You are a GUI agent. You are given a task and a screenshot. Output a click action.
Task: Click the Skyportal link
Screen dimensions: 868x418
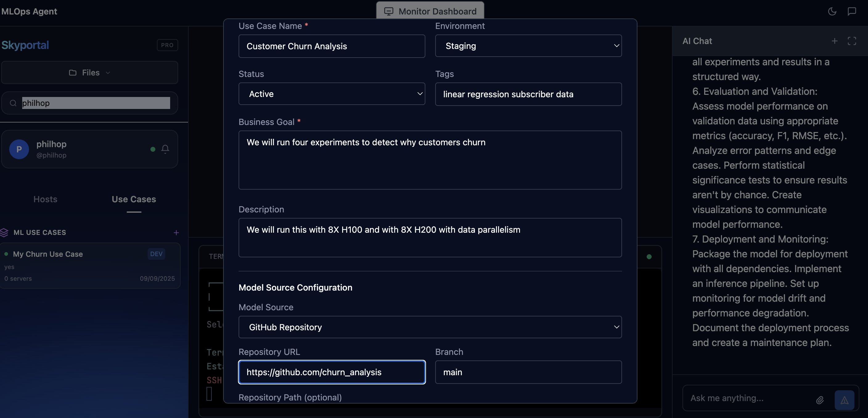[25, 45]
